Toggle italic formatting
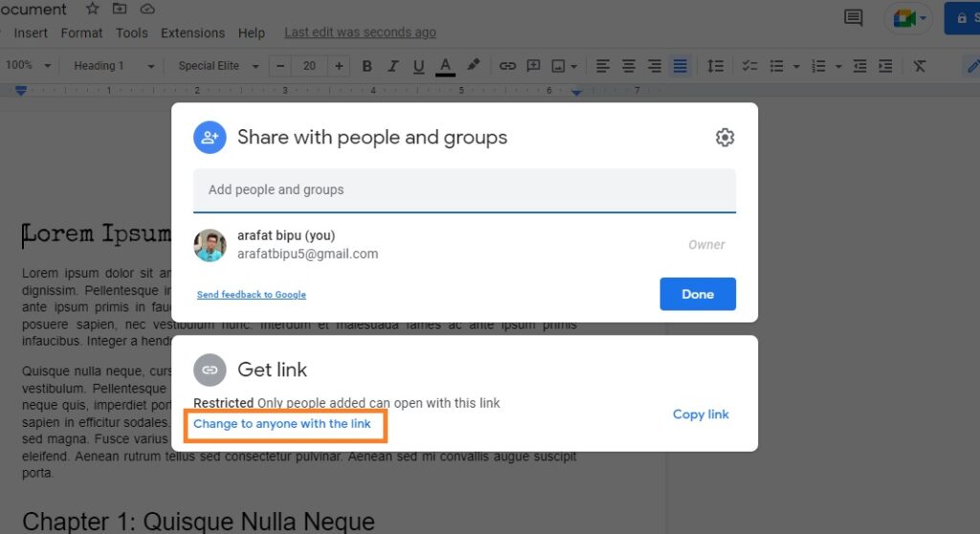 pyautogui.click(x=392, y=66)
